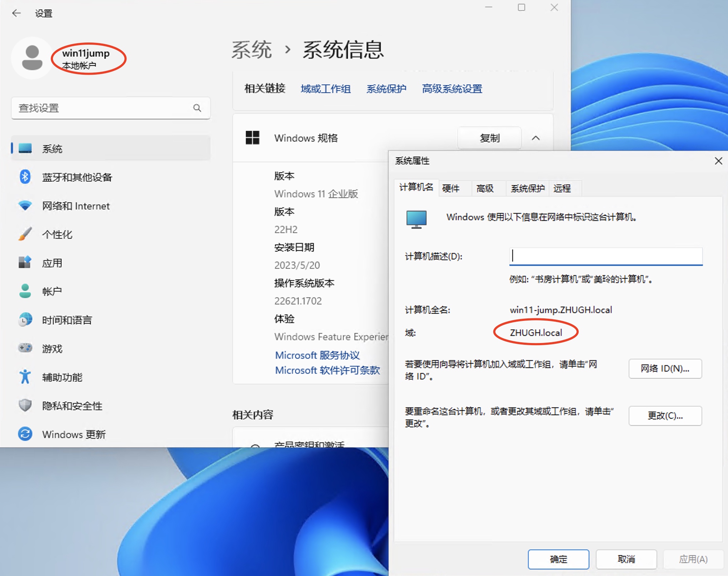Screen dimensions: 728x576
Task: Click the Windows logo beside Windows 规格
Action: (x=253, y=138)
